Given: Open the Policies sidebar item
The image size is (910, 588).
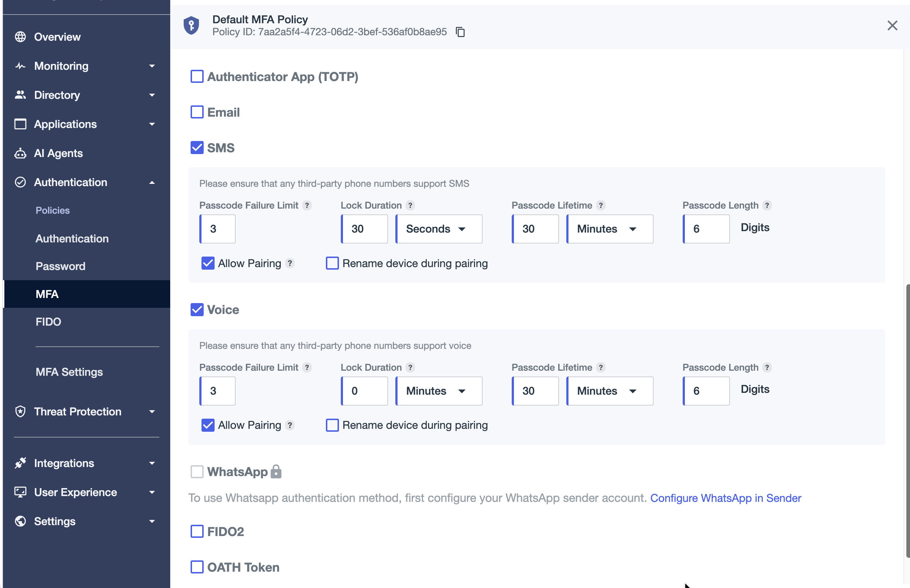Looking at the screenshot, I should click(53, 210).
